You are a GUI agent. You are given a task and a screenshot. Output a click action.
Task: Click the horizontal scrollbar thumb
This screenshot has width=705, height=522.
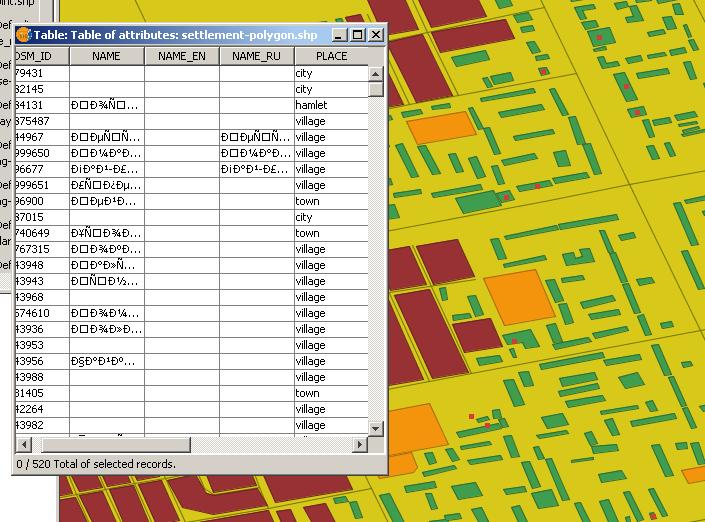(110, 445)
